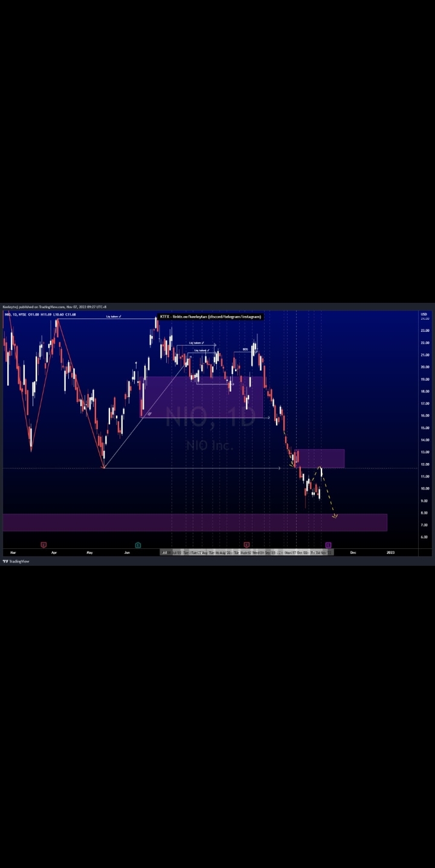
Task: Open the teal marker near the Jun label
Action: pyautogui.click(x=138, y=545)
